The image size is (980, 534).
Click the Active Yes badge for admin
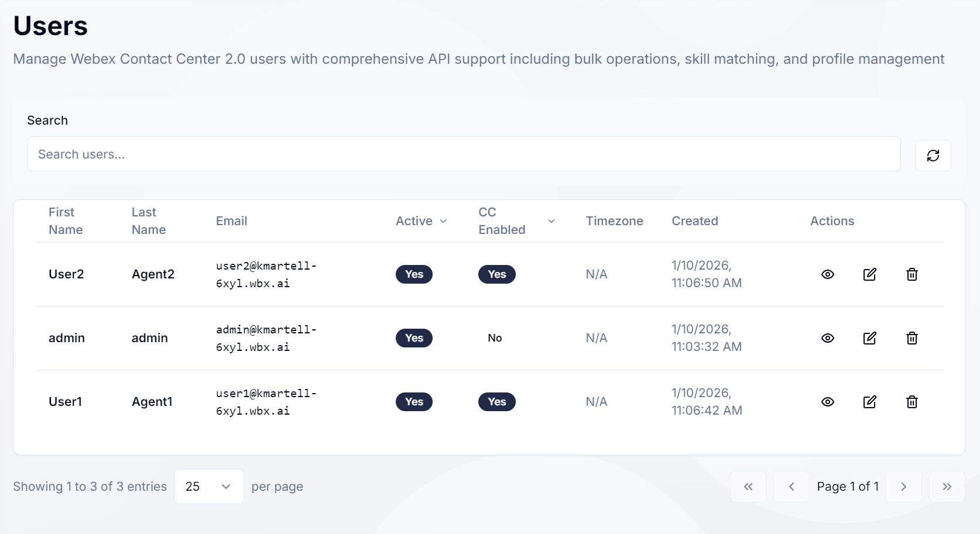pos(414,338)
